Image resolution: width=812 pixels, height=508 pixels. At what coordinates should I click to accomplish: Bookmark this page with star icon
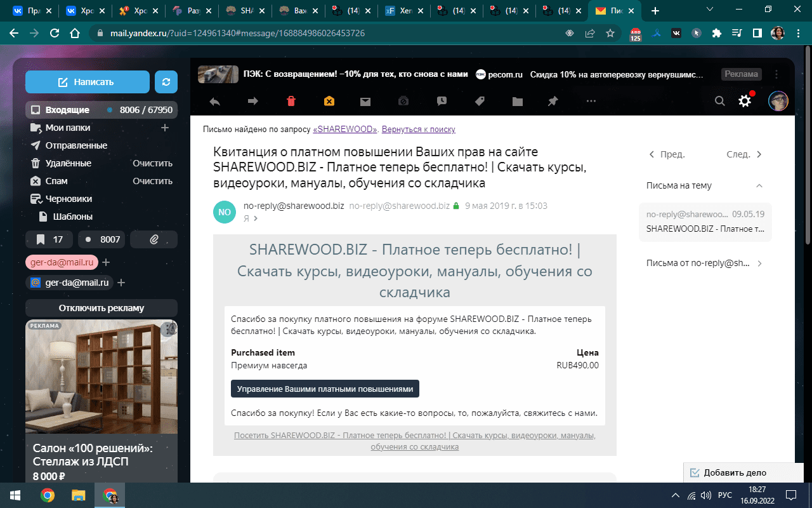[610, 33]
